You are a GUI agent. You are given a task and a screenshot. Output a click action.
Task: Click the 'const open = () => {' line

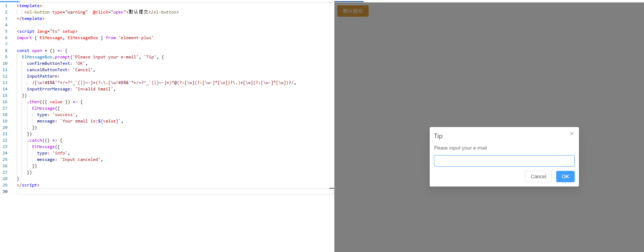tap(42, 51)
